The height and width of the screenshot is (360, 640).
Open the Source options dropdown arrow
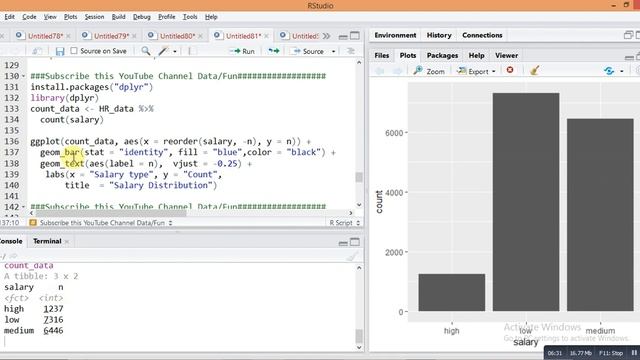(333, 51)
